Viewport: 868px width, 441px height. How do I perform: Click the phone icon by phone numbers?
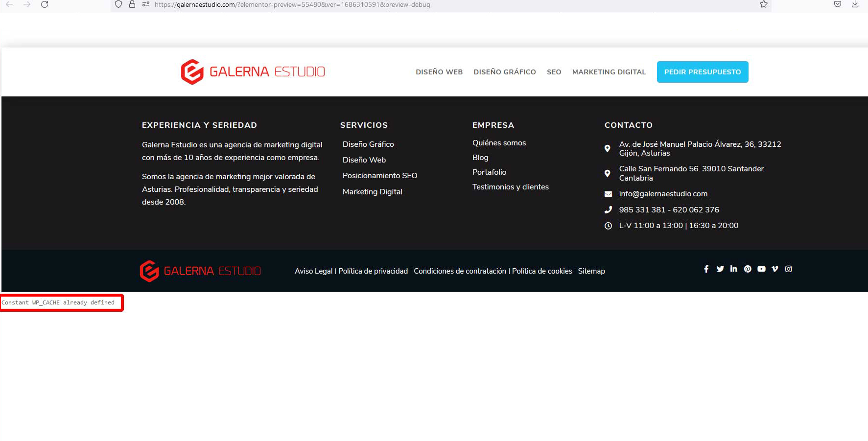point(608,209)
